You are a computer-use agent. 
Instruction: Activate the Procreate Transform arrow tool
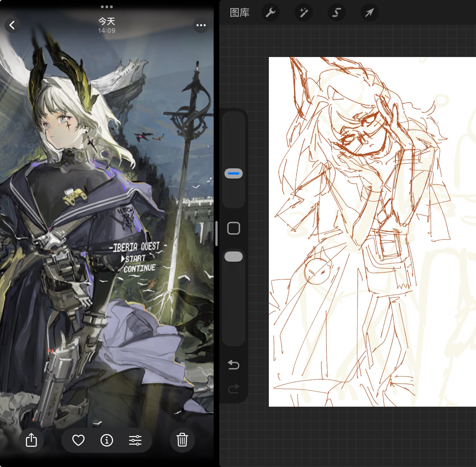[369, 13]
